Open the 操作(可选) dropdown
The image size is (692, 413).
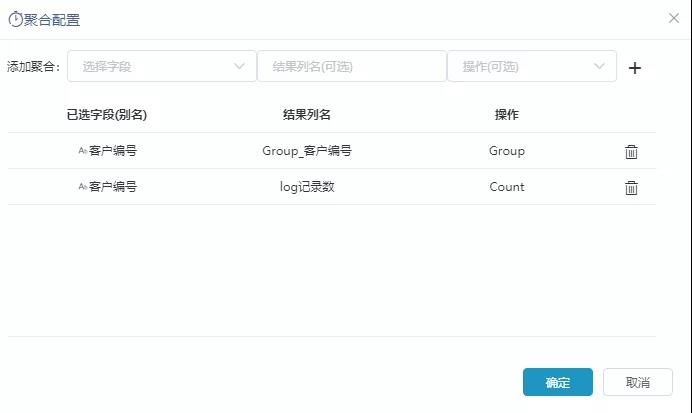(x=532, y=66)
